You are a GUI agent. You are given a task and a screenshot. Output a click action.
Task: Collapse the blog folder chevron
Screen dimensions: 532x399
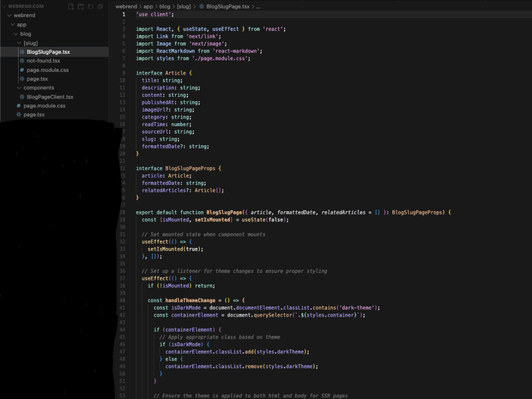(16, 34)
